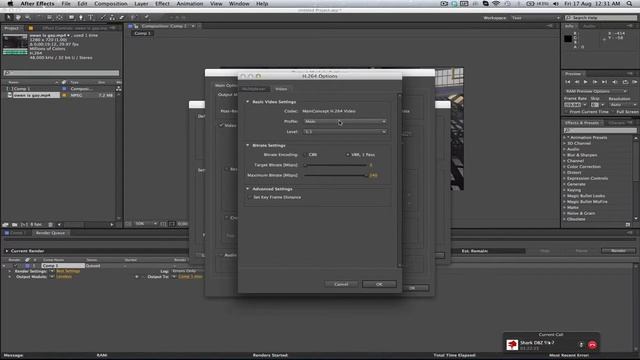Open the Window menu
This screenshot has height=360, width=640.
[239, 4]
